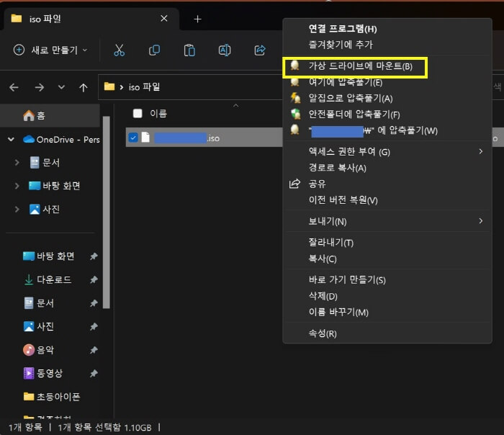
Task: Expand the 바탕 화면 folder under OneDrive
Action: pos(17,186)
